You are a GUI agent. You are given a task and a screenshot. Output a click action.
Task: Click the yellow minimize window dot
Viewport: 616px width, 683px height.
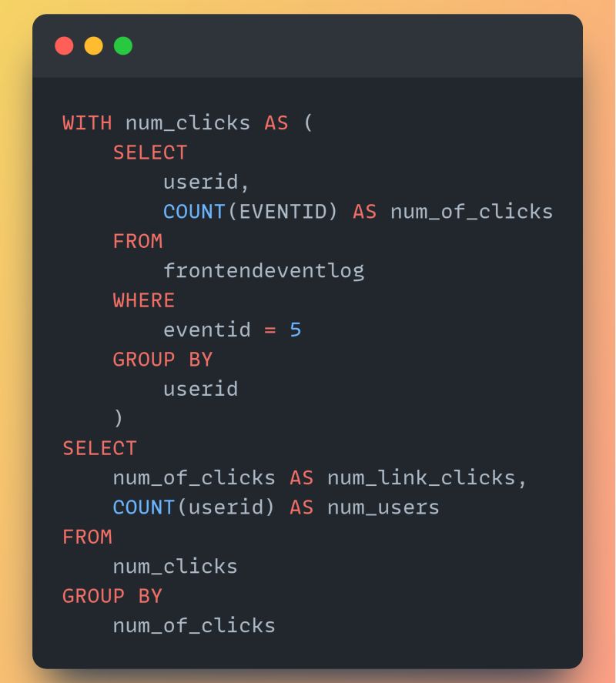point(94,45)
